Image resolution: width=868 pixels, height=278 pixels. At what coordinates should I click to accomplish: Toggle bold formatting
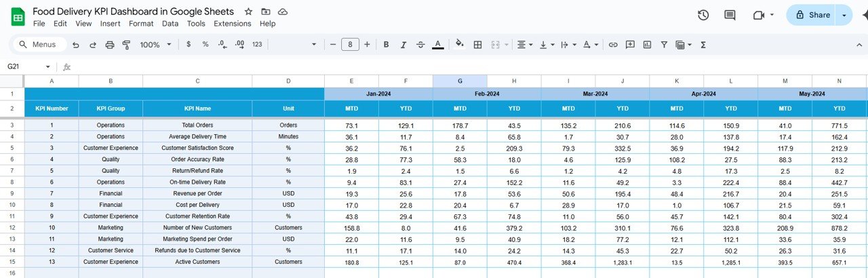coord(386,45)
